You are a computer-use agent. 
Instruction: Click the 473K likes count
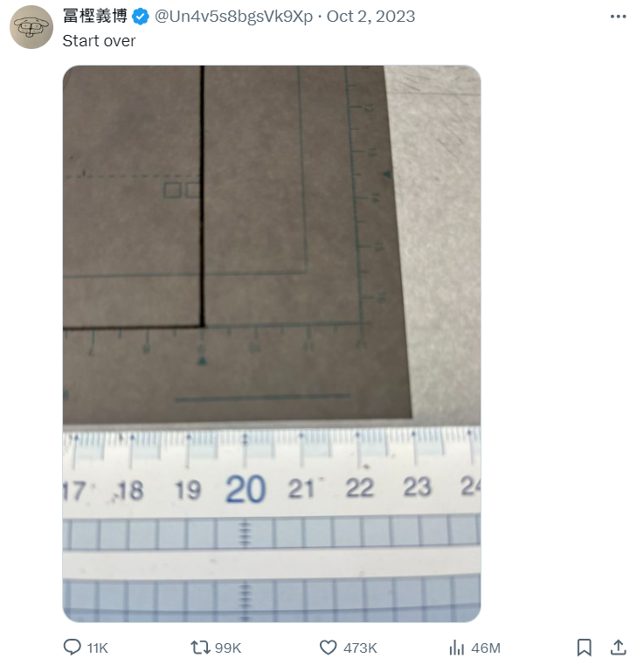[x=360, y=648]
